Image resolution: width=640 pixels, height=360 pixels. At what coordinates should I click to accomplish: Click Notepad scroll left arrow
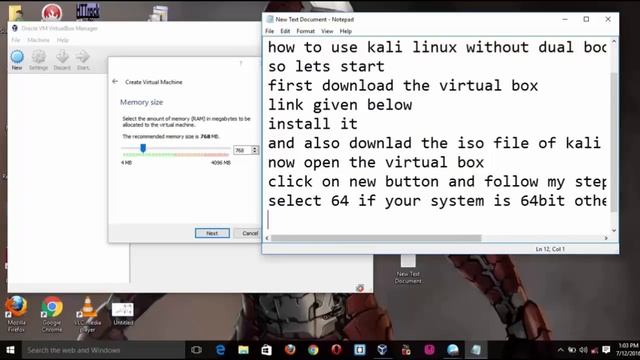pyautogui.click(x=267, y=238)
